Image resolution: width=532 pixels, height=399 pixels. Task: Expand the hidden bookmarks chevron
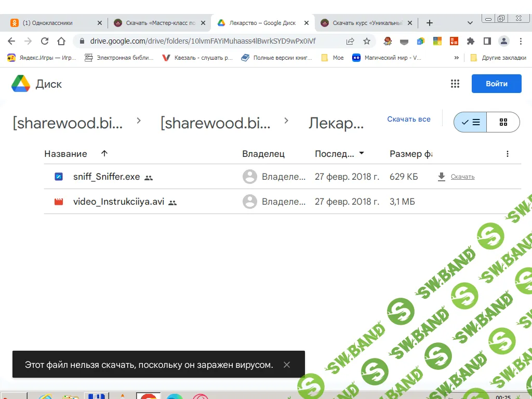(x=456, y=58)
